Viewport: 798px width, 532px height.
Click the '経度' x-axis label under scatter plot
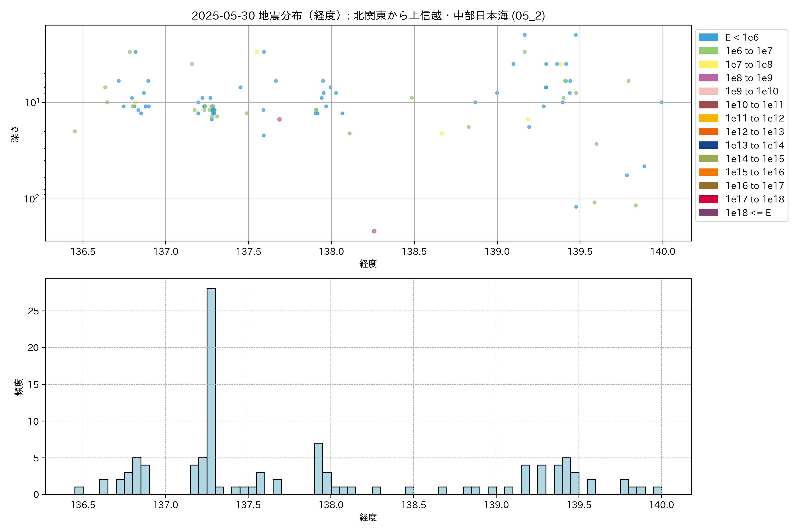point(368,264)
